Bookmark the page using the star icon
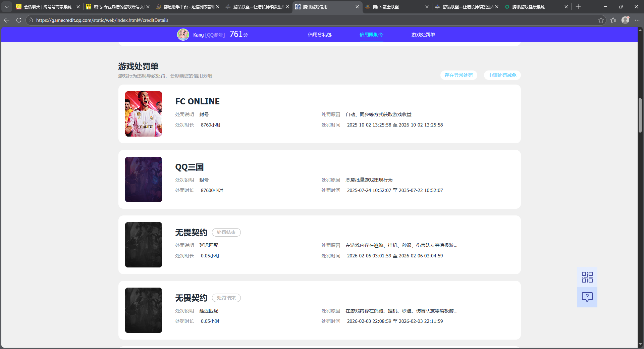This screenshot has height=349, width=644. [600, 20]
